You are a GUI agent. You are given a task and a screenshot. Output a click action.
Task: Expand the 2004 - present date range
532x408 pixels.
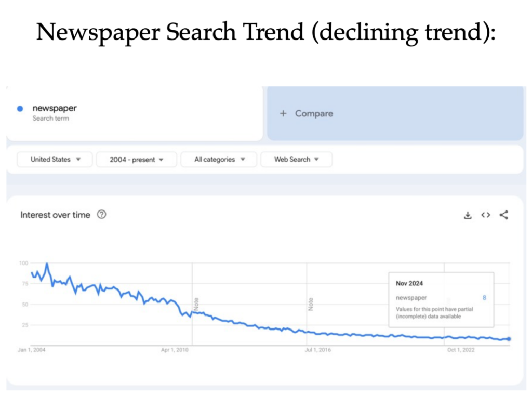point(137,160)
